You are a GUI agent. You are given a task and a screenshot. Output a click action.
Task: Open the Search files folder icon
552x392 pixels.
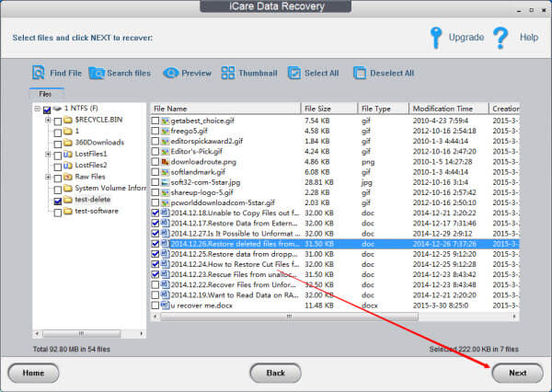[x=97, y=74]
